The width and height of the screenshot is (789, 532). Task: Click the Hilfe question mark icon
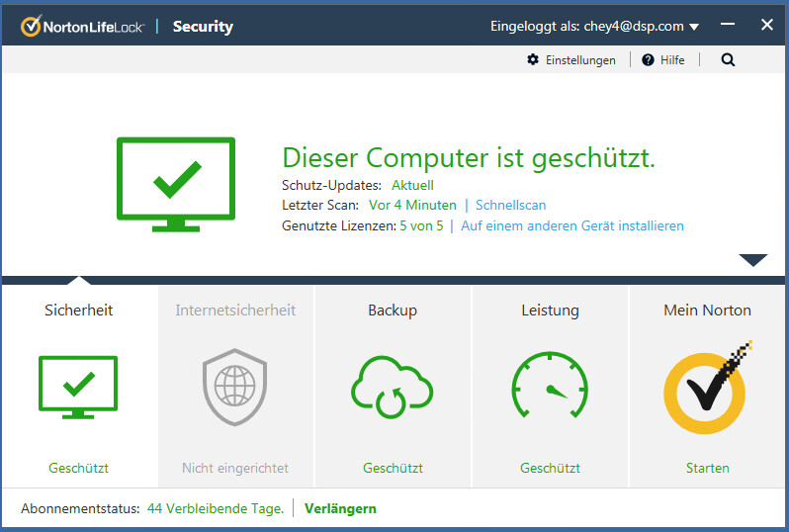point(649,60)
